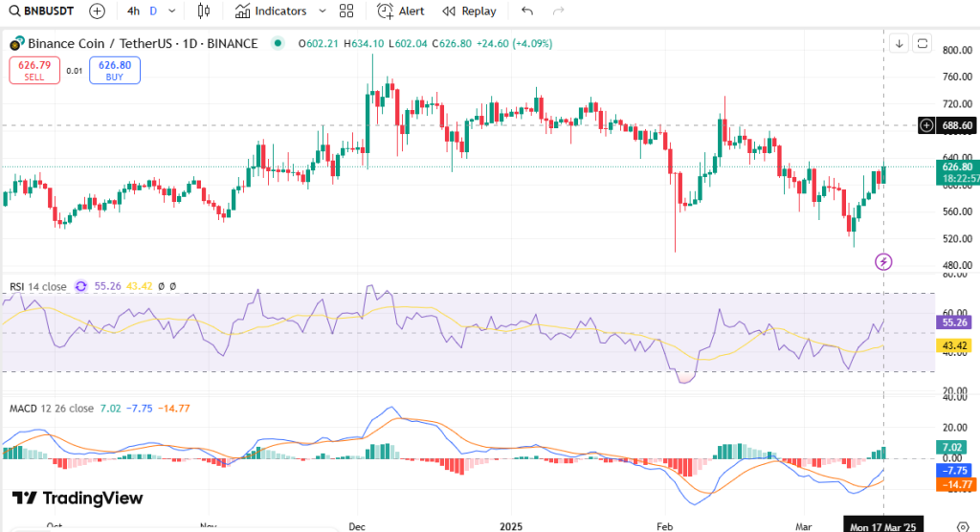
Task: Open the candlestick chart type selector
Action: [204, 11]
